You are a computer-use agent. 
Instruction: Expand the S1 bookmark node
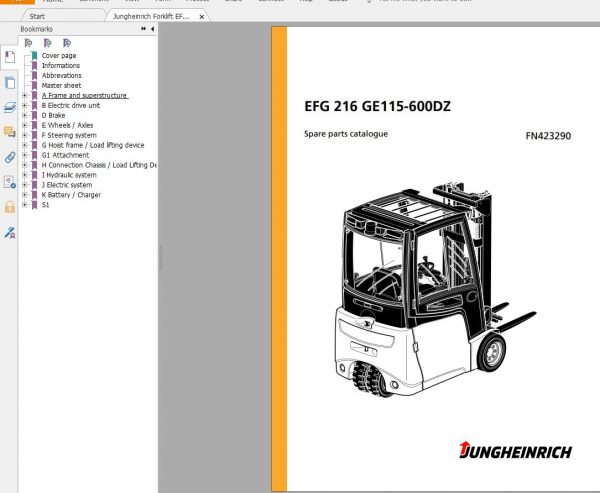(x=25, y=205)
